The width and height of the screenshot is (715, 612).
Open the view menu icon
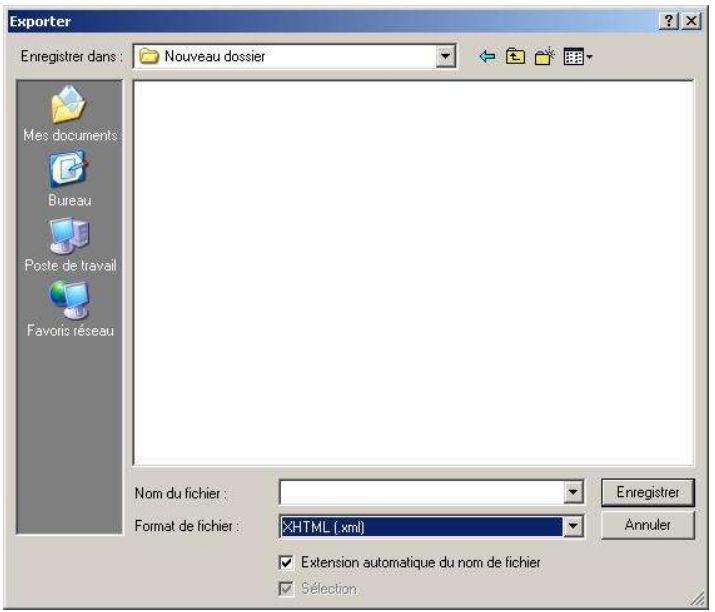[x=578, y=57]
